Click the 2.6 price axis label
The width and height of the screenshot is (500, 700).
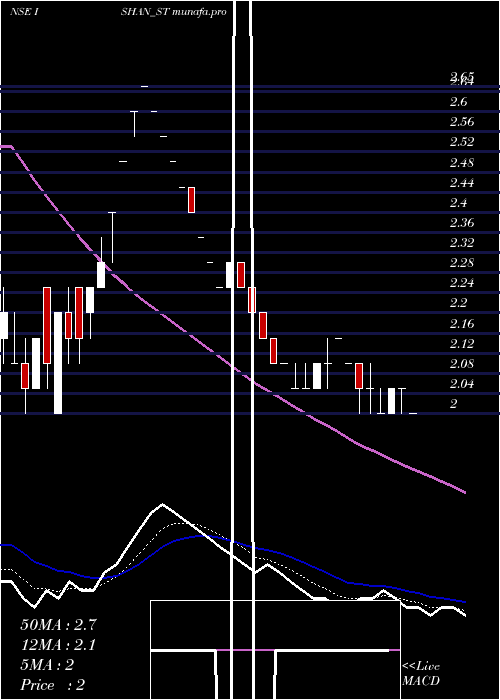click(x=458, y=102)
